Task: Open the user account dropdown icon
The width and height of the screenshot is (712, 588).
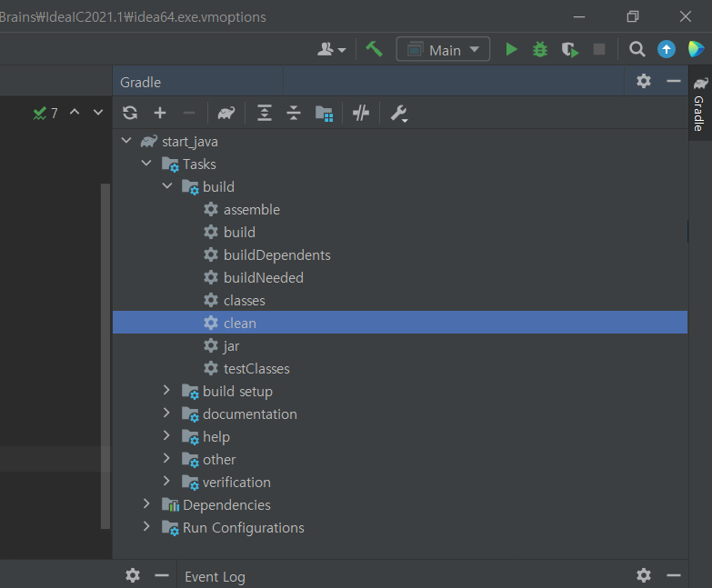Action: 332,49
